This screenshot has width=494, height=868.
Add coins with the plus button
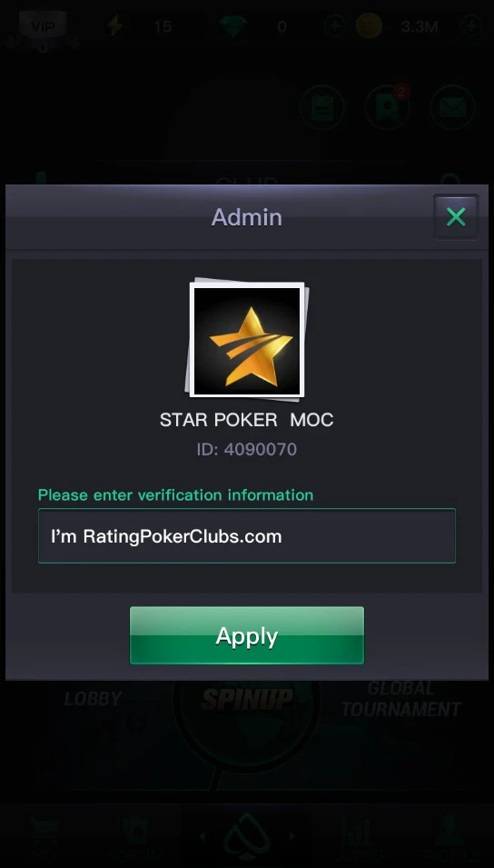(x=471, y=26)
